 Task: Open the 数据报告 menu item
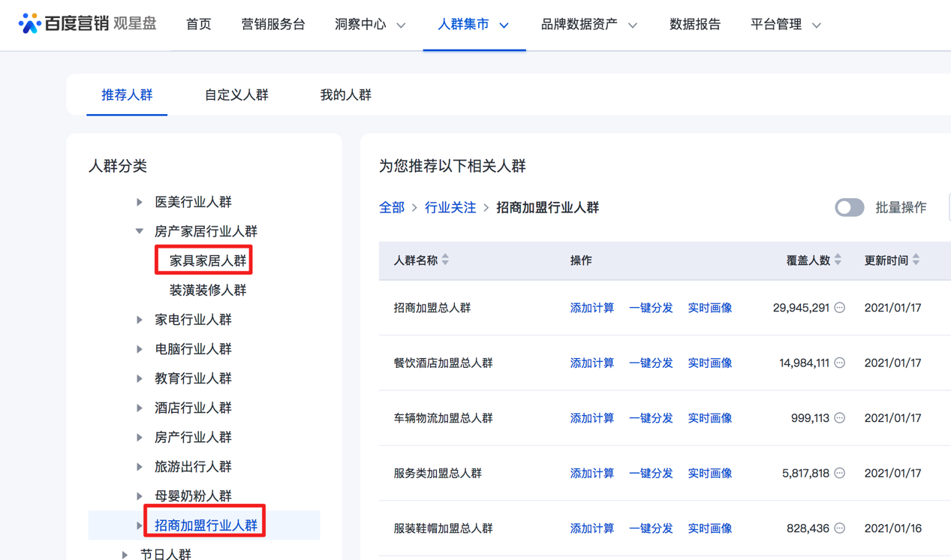pyautogui.click(x=694, y=25)
